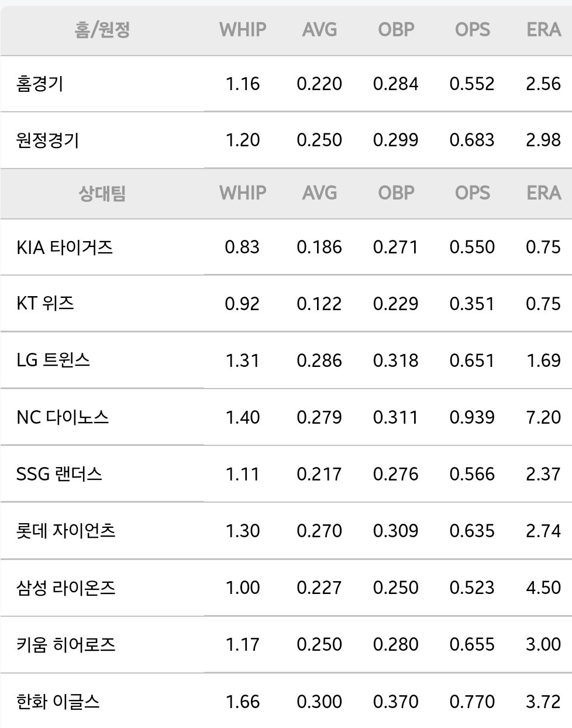
Task: Click the 홈/원정 section header
Action: [102, 29]
